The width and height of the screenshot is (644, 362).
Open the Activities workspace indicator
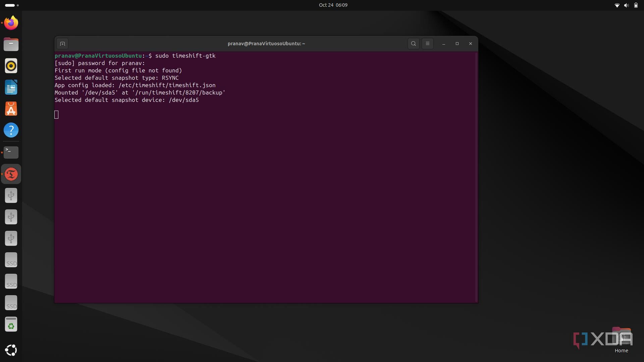point(12,5)
